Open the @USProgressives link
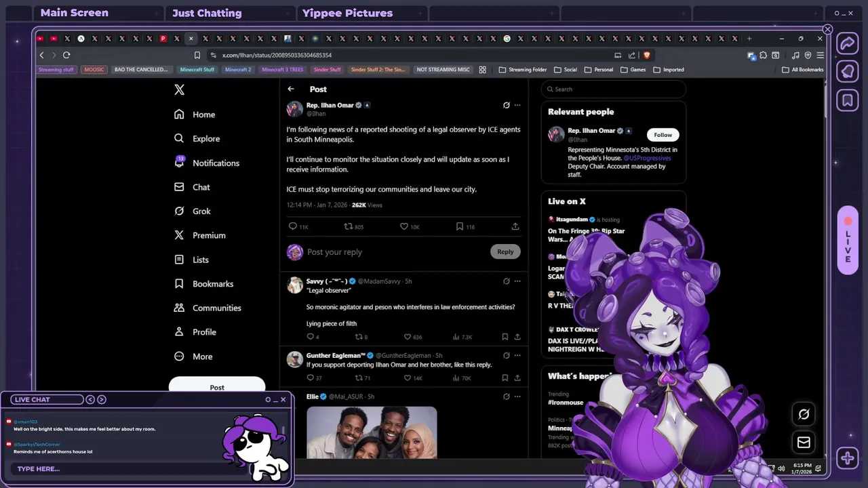868x488 pixels. (x=647, y=158)
